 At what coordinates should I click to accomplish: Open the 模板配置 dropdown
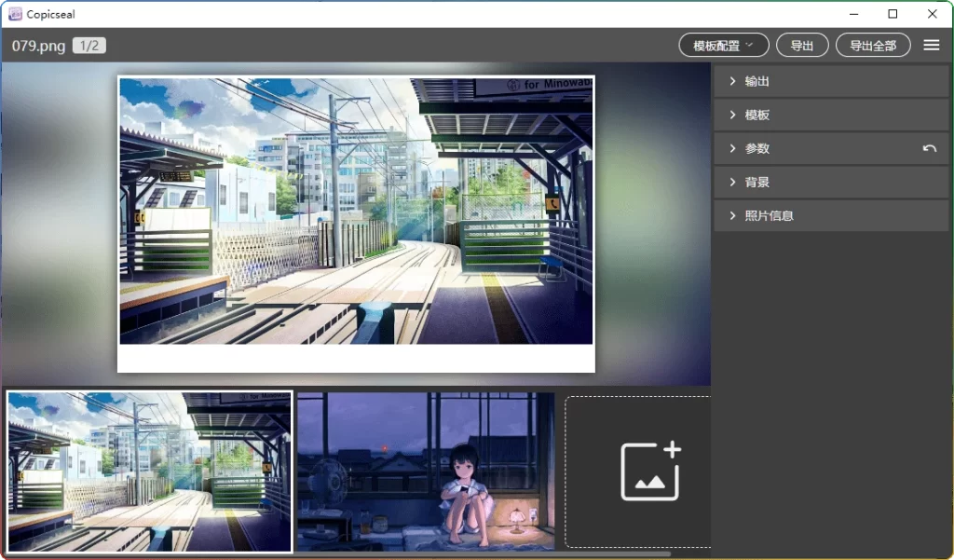pos(723,45)
